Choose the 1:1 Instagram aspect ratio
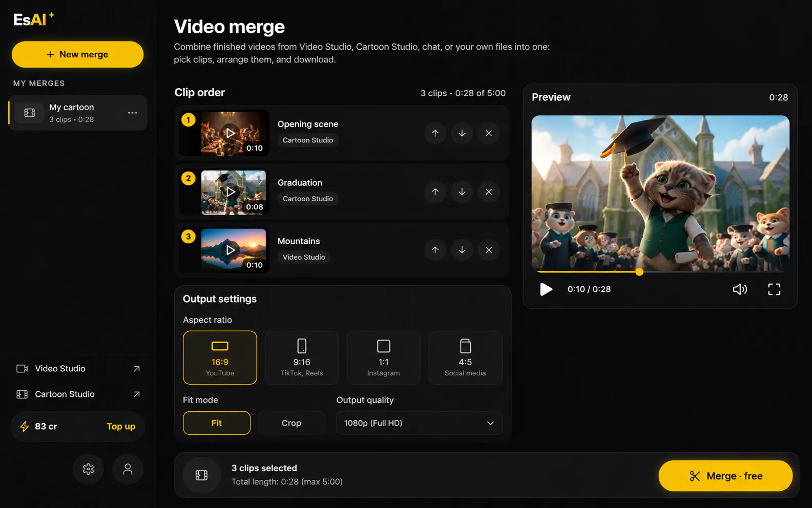This screenshot has width=812, height=508. 384,357
